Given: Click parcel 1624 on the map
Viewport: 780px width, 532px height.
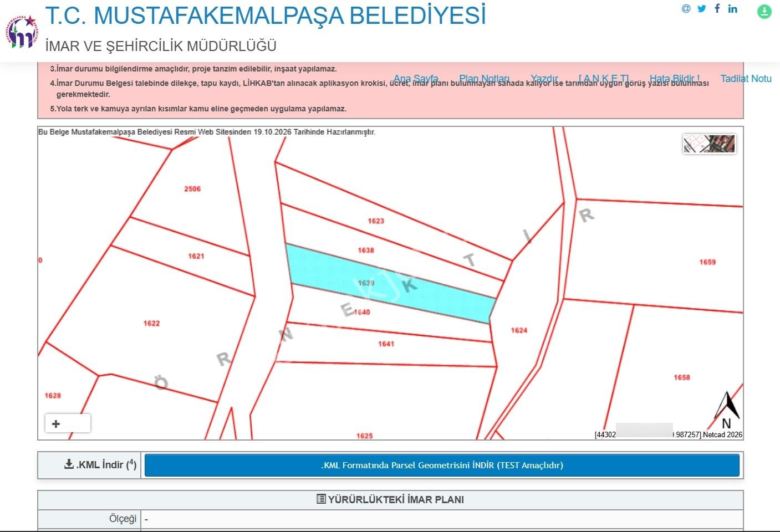Looking at the screenshot, I should point(519,330).
